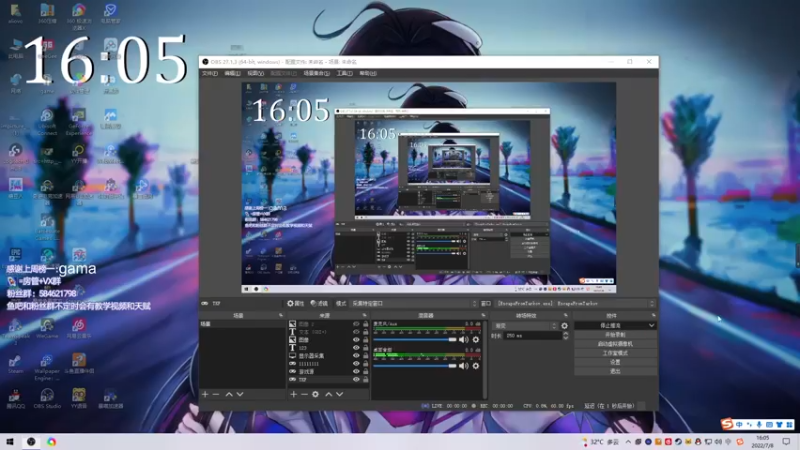Switch to OBS via its taskbar icon

coord(31,442)
